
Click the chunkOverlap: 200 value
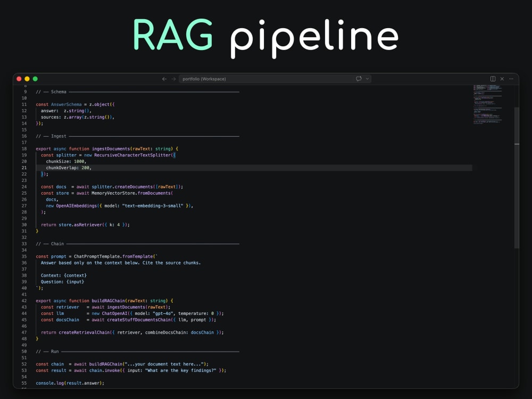pos(69,168)
